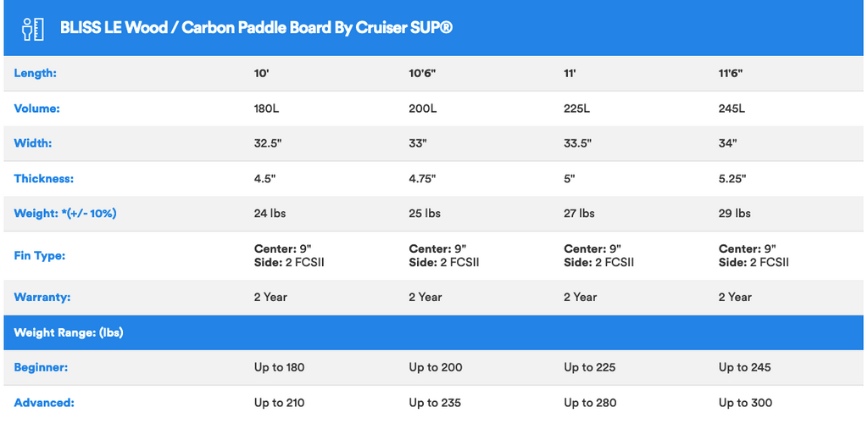This screenshot has height=424, width=868.
Task: Select the Advanced row label
Action: (x=44, y=403)
